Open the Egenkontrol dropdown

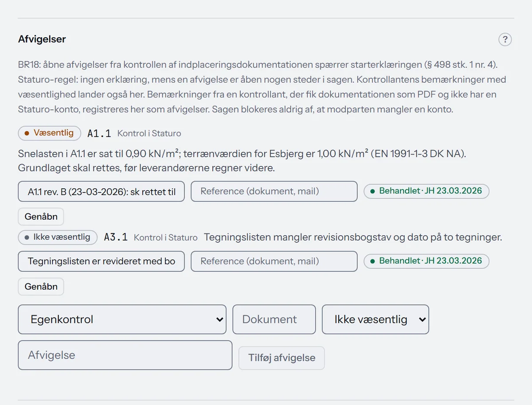[122, 319]
